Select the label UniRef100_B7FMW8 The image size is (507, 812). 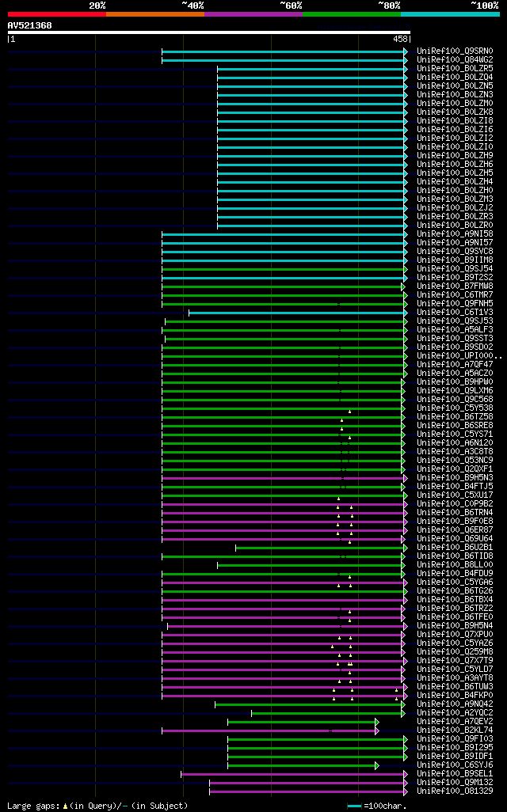[x=456, y=286]
